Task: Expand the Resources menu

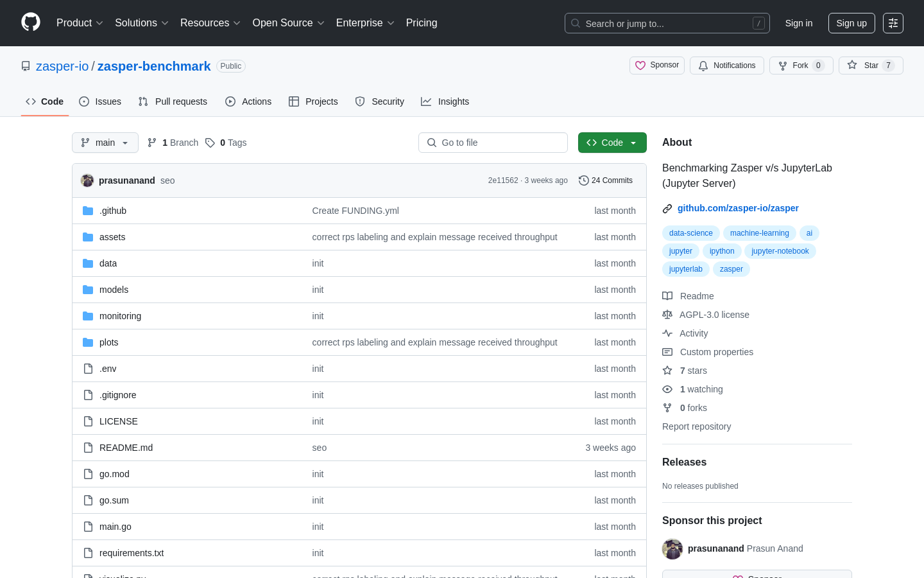Action: [x=210, y=23]
